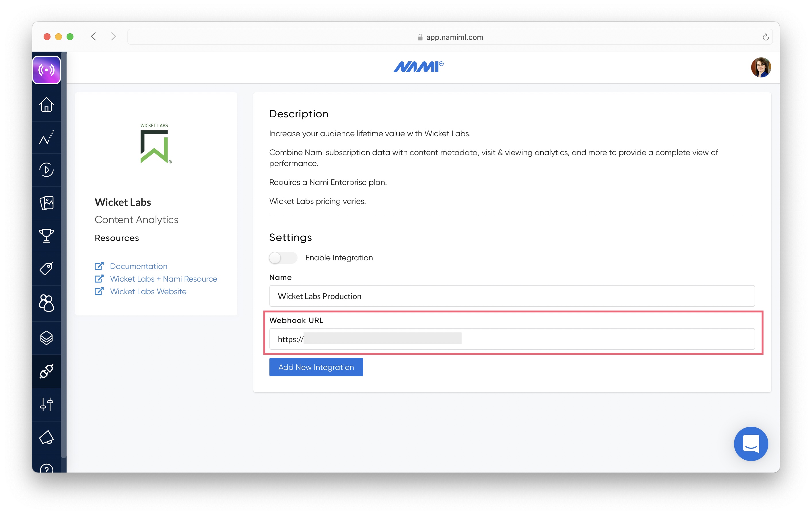Image resolution: width=812 pixels, height=515 pixels.
Task: Open the Documentation link
Action: point(138,266)
